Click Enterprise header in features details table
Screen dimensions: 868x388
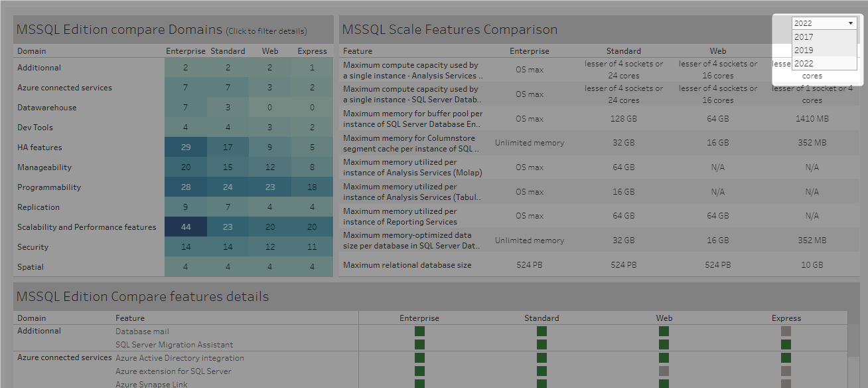419,318
